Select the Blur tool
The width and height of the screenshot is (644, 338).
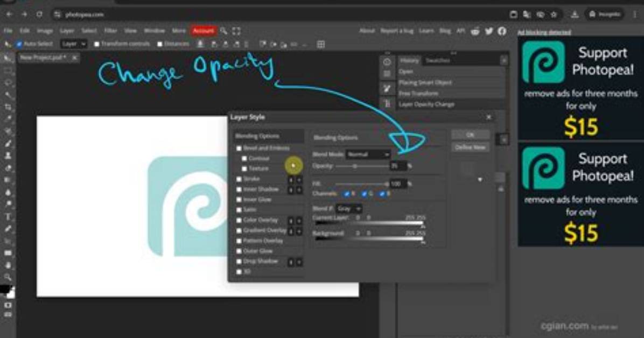tap(8, 192)
